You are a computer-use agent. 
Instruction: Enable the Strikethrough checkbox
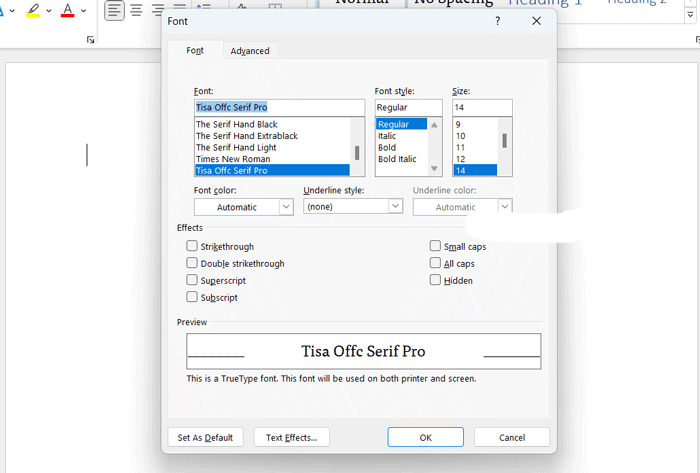(x=192, y=246)
